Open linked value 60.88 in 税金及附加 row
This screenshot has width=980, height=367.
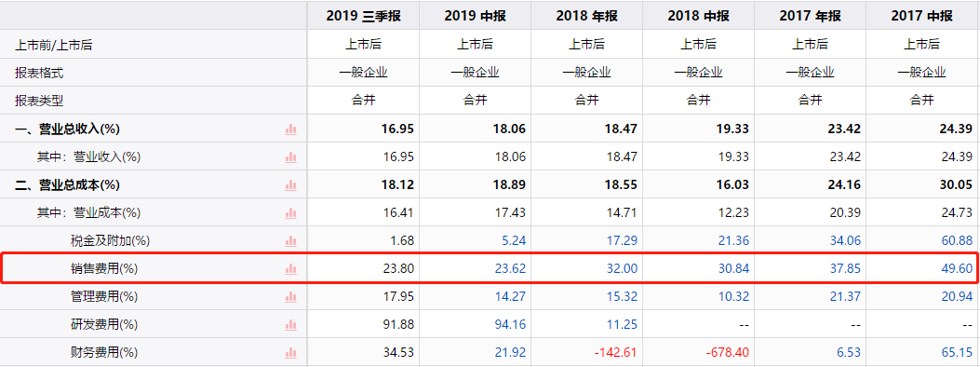tap(957, 240)
